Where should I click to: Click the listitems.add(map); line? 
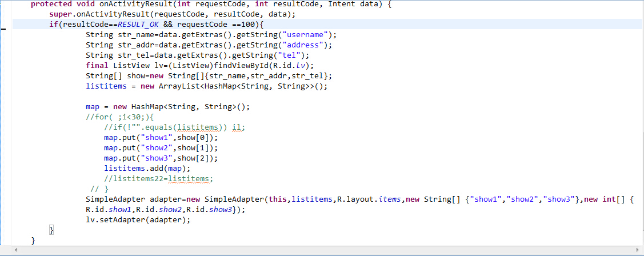click(147, 169)
